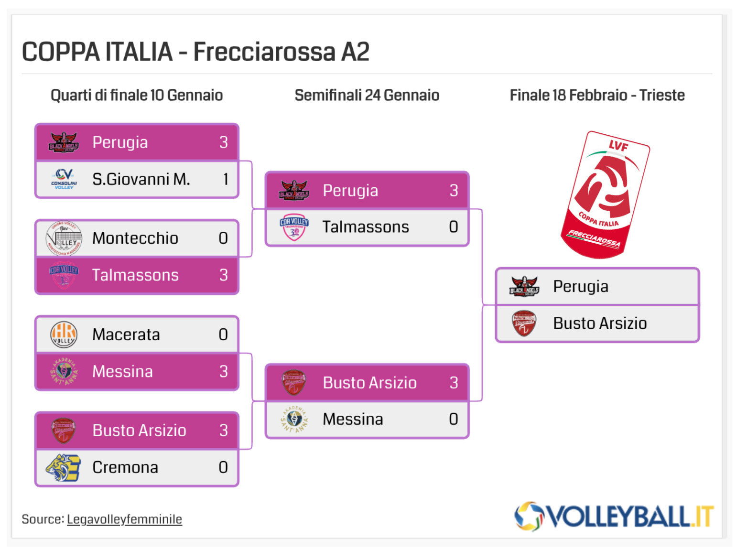This screenshot has width=736, height=560.
Task: Select Perugia row in the final
Action: [x=597, y=287]
